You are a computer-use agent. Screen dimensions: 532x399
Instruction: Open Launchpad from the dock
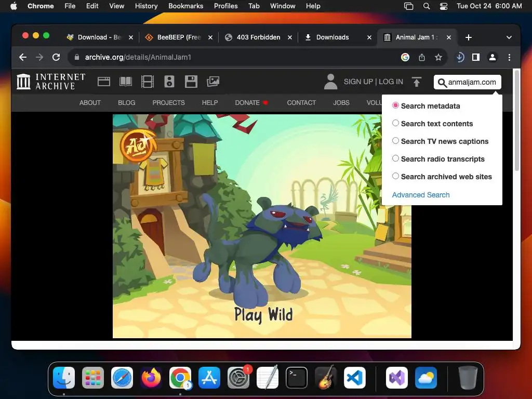93,378
